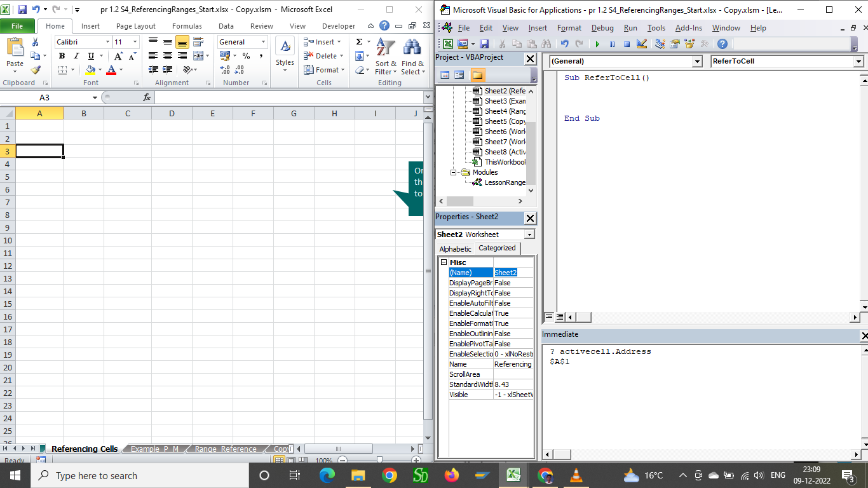868x488 pixels.
Task: Open the ReferToCell procedure dropdown
Action: tap(858, 61)
